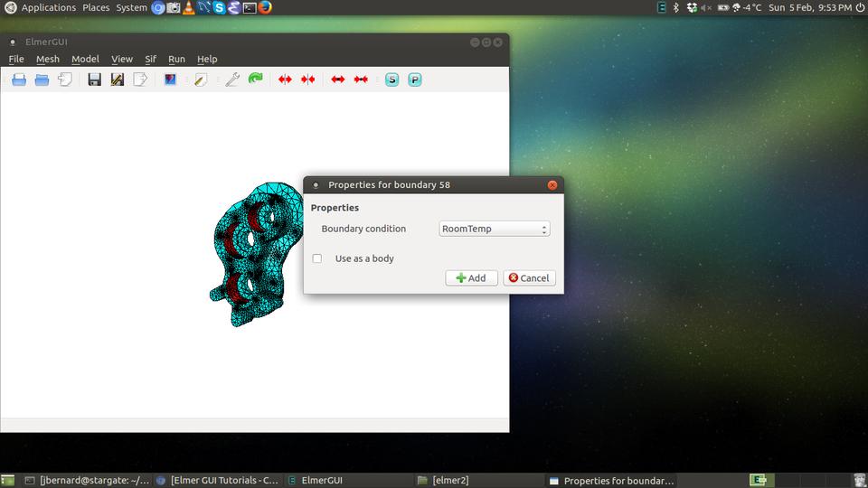Click the red inward arrows edge unify icon

(361, 80)
